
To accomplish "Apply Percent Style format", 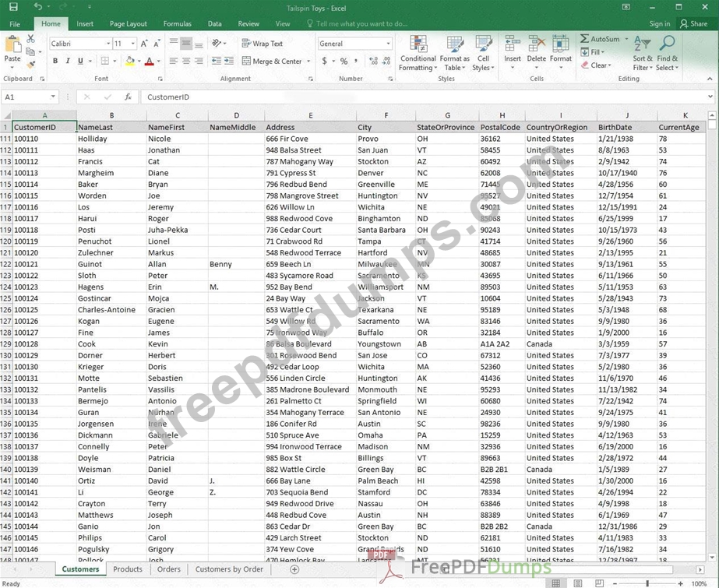I will pos(344,61).
